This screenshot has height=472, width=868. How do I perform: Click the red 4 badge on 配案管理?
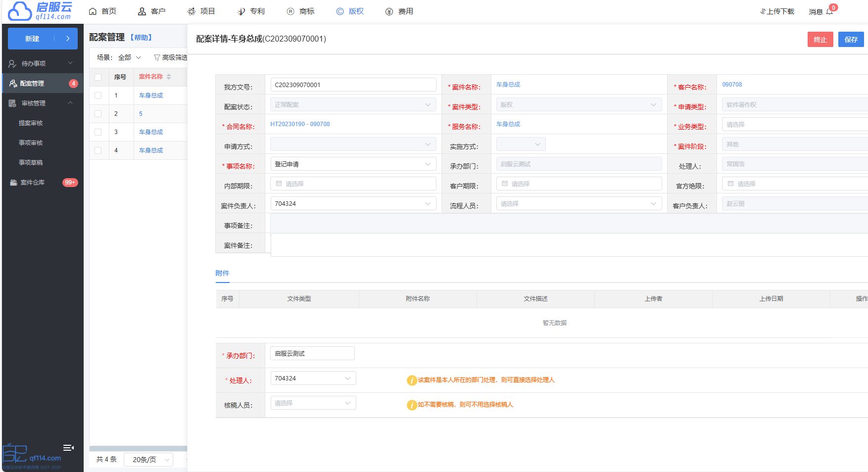click(x=73, y=84)
